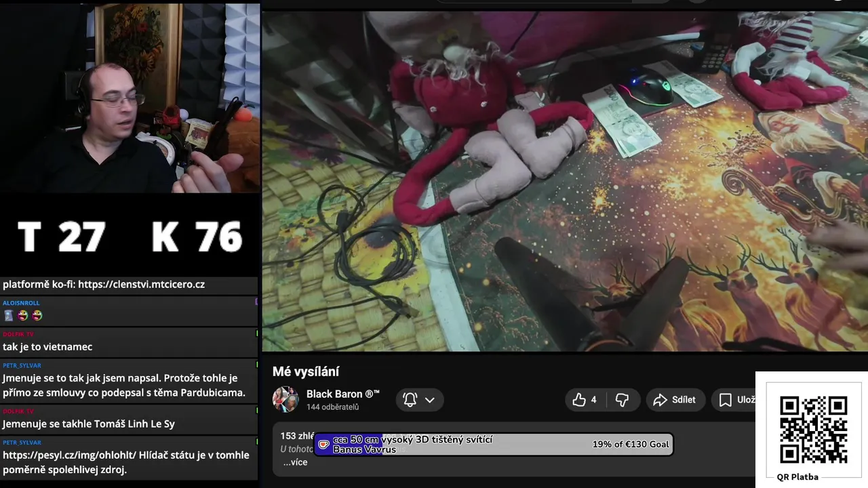Viewport: 868px width, 488px height.
Task: Open notification bell dropdown for Black Baron
Action: tap(419, 400)
